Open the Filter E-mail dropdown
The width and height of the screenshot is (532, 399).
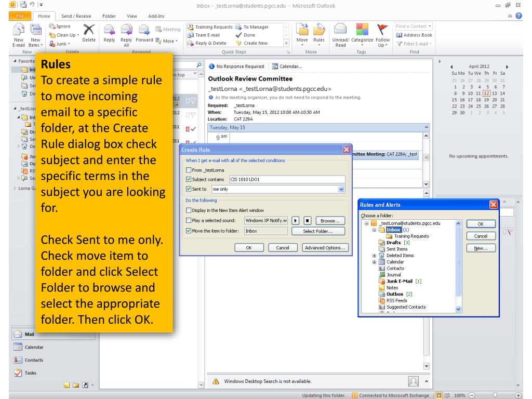(x=414, y=44)
